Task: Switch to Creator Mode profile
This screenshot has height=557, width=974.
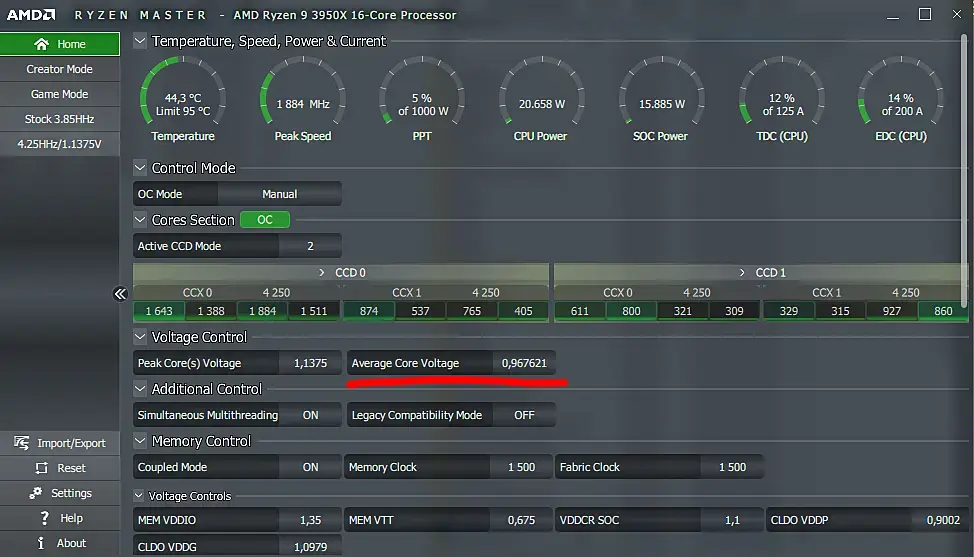Action: click(60, 69)
